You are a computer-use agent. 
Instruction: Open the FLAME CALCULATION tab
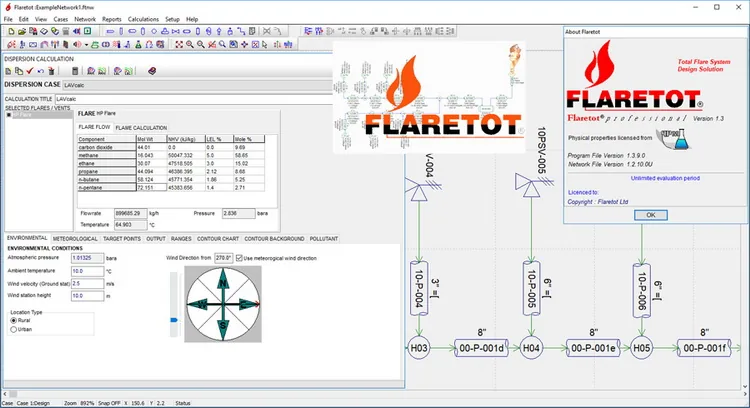point(141,128)
